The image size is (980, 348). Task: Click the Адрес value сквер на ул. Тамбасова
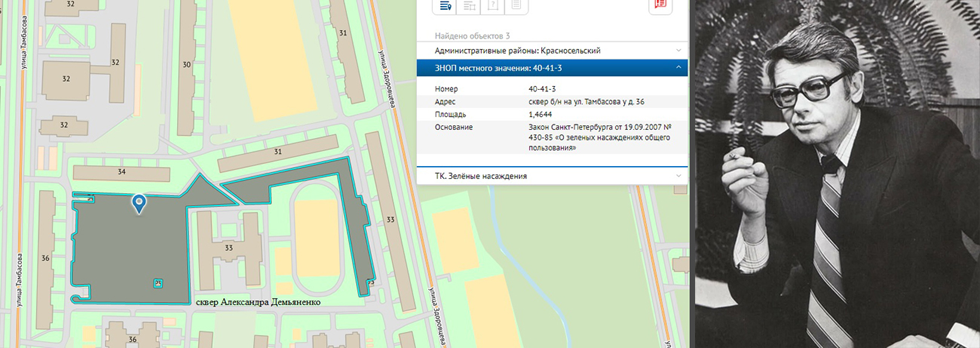point(586,101)
